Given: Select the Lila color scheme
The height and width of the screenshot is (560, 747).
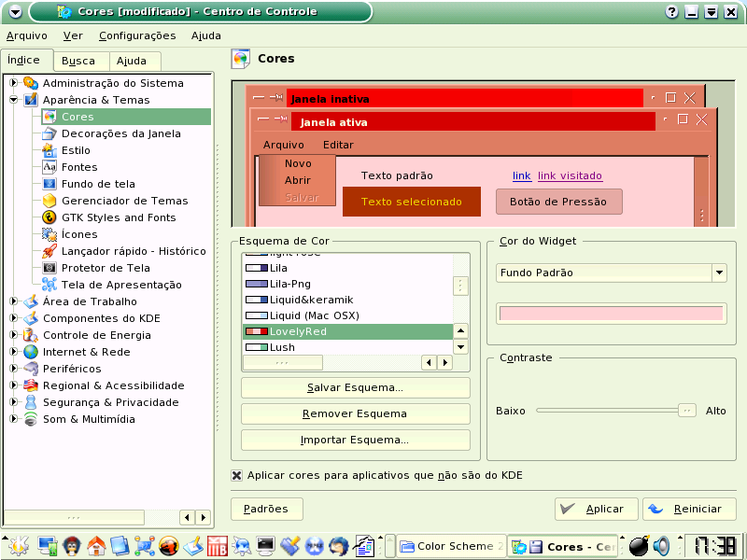Looking at the screenshot, I should point(347,268).
